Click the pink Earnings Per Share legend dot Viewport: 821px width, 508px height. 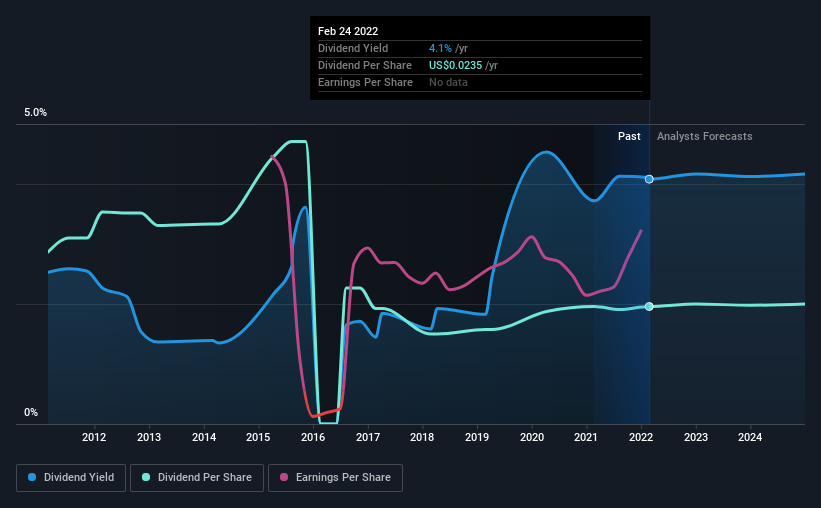[x=284, y=477]
